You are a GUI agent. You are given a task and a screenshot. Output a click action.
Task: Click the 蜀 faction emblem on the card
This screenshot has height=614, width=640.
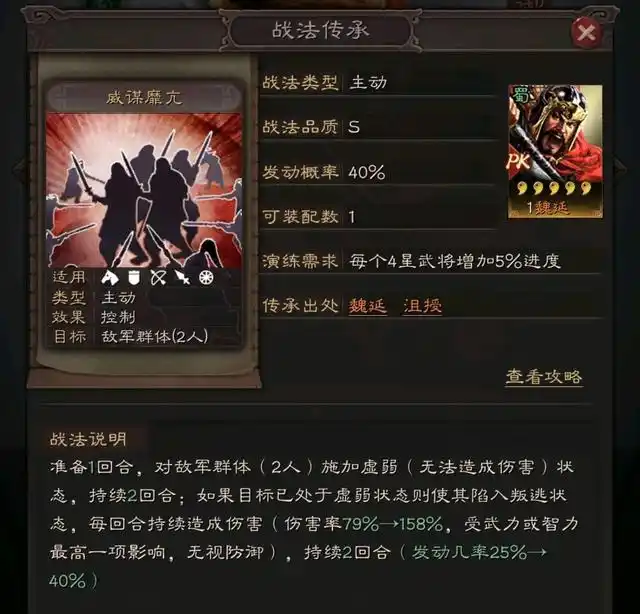(x=519, y=95)
